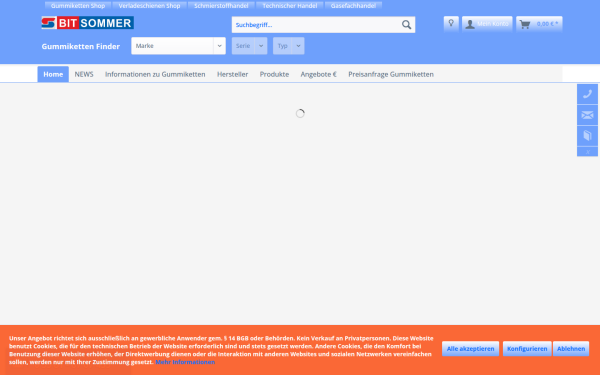Open the Gummiketten Shop top link
Screen dimensions: 600x375
78,6
